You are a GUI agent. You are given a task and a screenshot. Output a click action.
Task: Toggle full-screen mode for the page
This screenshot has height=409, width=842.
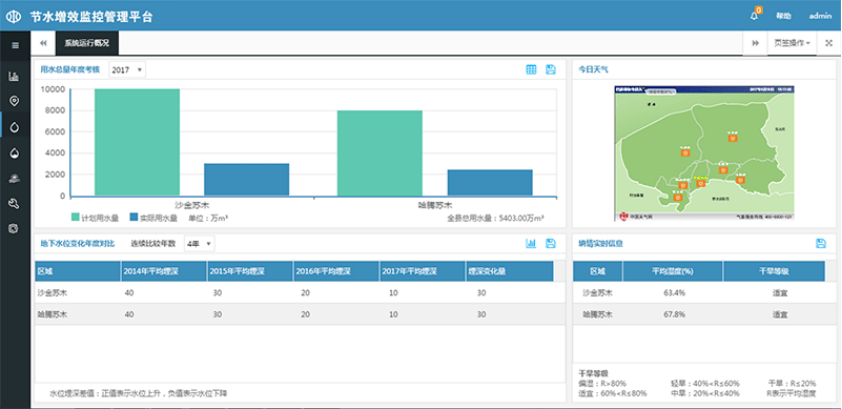(828, 44)
